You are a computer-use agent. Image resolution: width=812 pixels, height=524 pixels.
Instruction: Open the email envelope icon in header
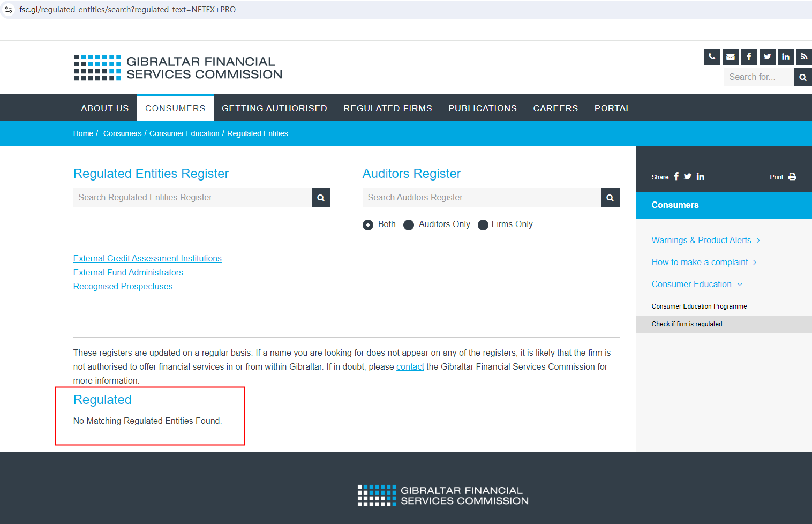pos(731,57)
